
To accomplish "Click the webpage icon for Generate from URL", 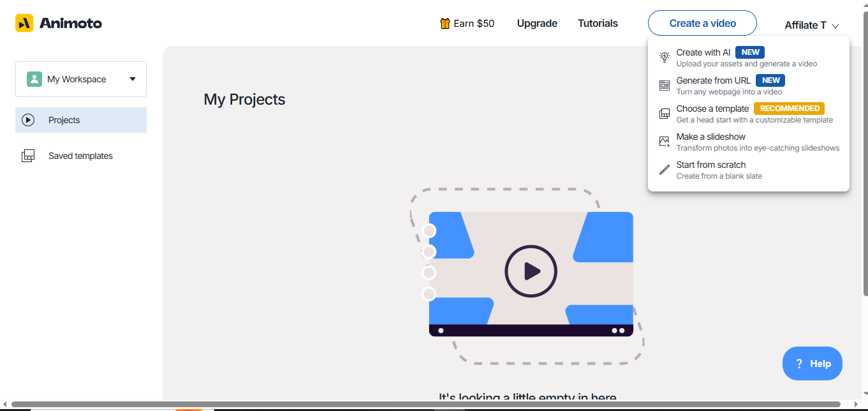I will click(665, 86).
